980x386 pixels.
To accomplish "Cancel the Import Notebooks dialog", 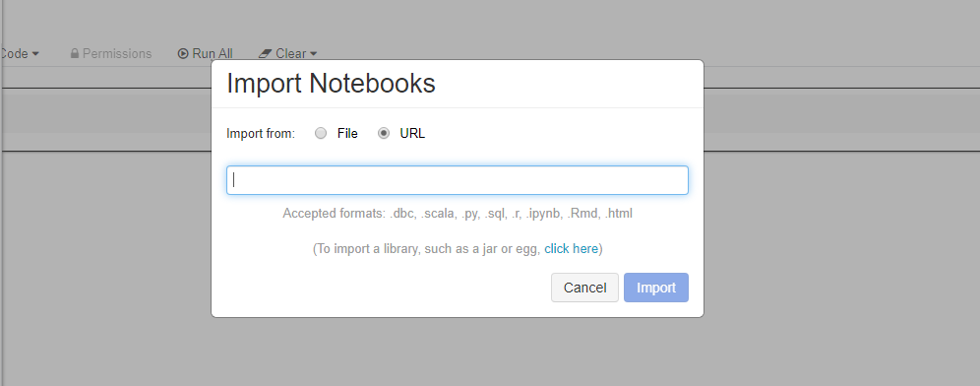I will click(584, 288).
